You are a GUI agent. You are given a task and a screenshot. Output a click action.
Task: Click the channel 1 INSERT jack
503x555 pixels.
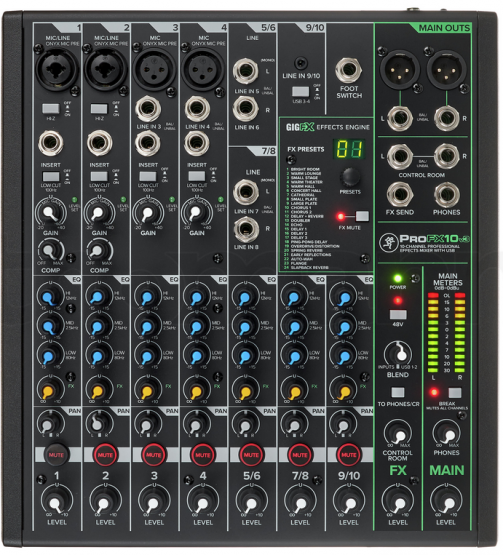(x=51, y=143)
